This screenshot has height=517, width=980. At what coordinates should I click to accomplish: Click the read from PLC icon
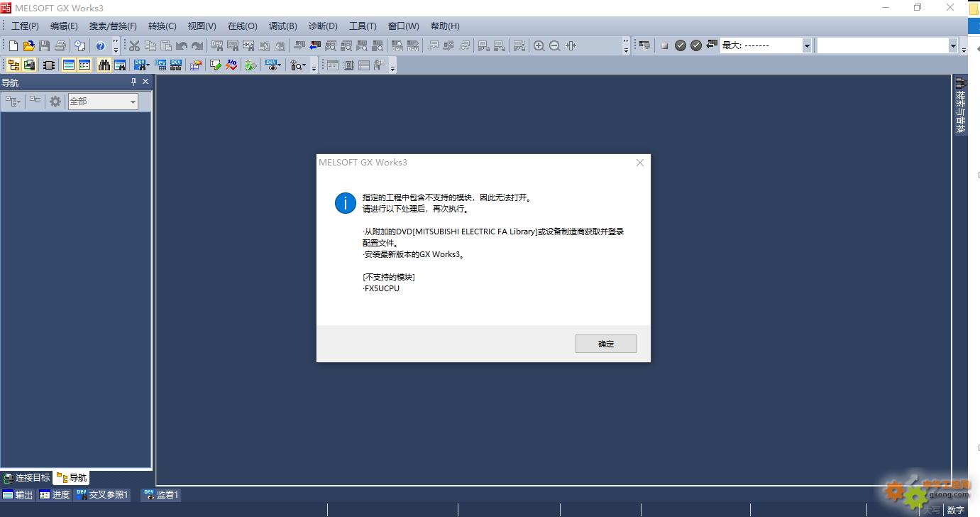coord(314,45)
